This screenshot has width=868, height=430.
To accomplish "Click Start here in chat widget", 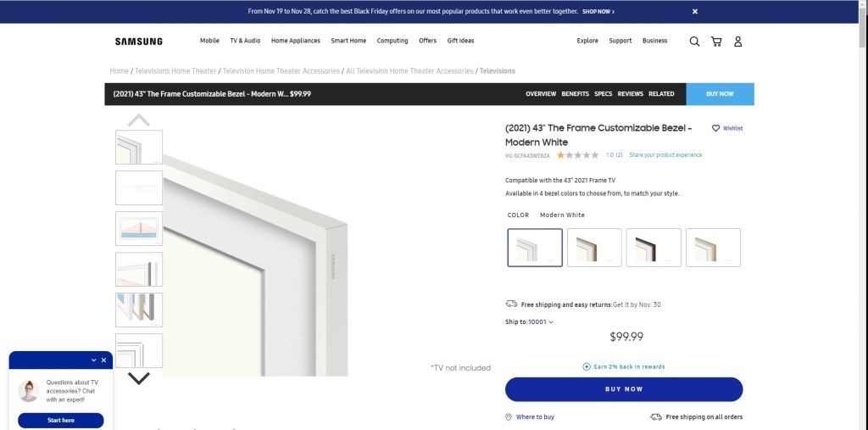I will (x=61, y=420).
